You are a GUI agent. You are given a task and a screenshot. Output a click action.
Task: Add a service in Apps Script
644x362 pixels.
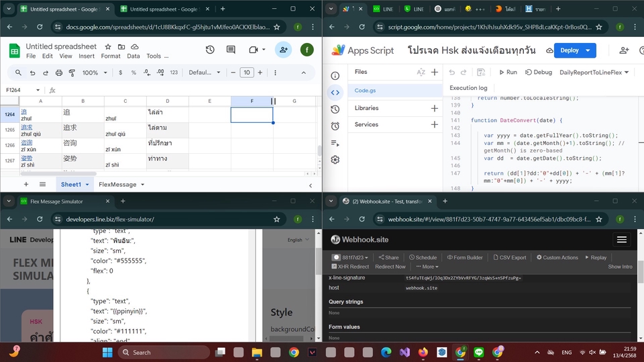pos(435,124)
